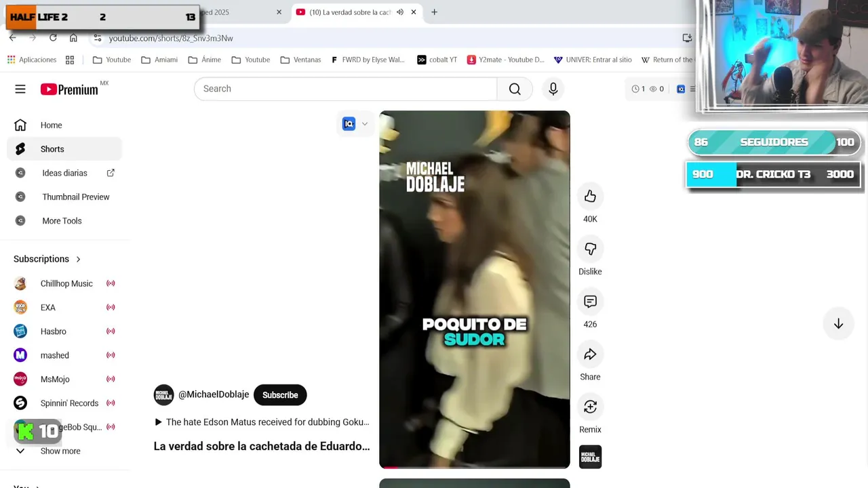Open MsMojo subscription channel
The height and width of the screenshot is (488, 868).
(x=64, y=380)
